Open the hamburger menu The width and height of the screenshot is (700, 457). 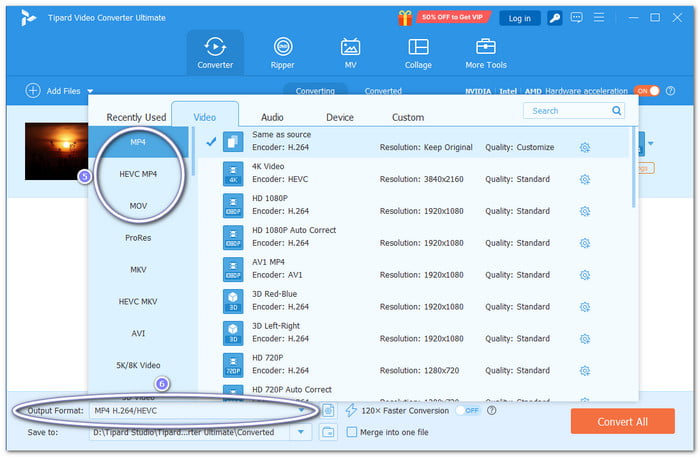[x=599, y=17]
